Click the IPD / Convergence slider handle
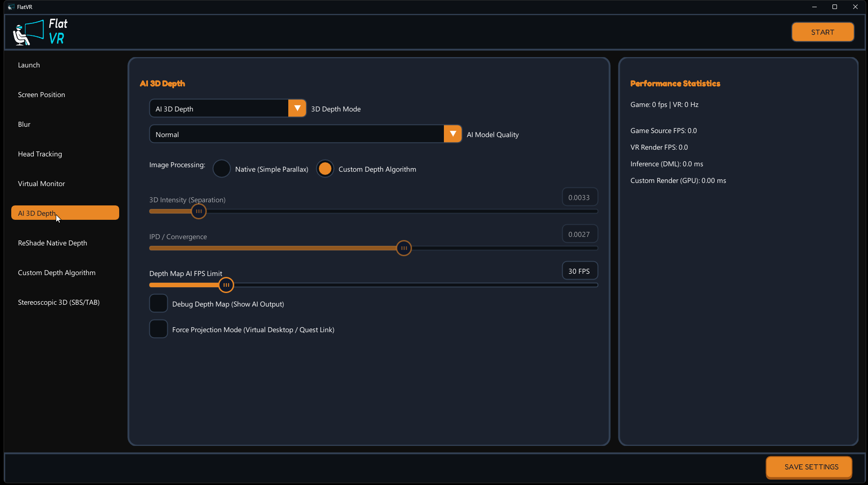868x485 pixels. (404, 248)
